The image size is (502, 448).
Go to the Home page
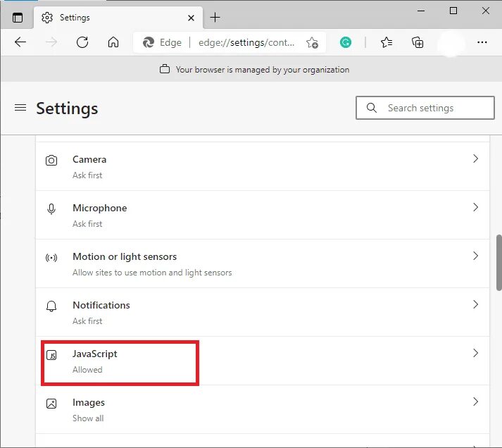113,42
